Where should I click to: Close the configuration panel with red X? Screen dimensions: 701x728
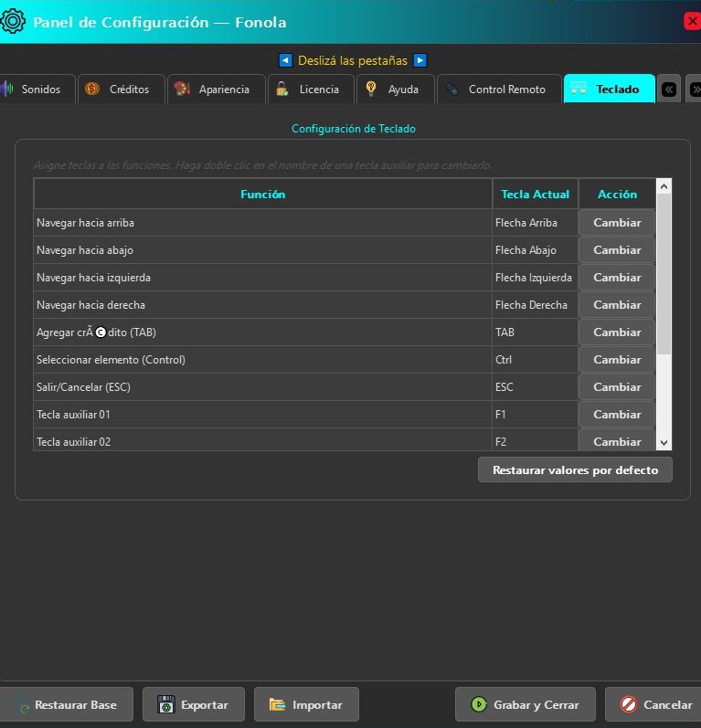tap(692, 21)
